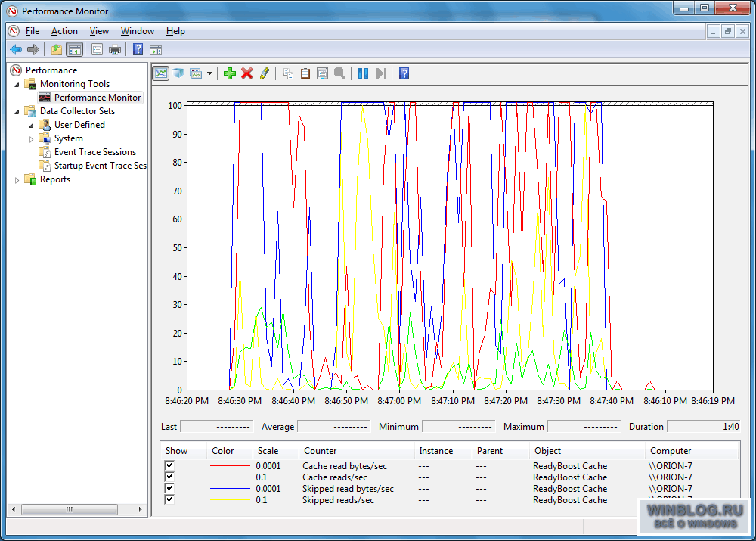Viewport: 756px width, 541px height.
Task: Open the graph Properties icon
Action: tap(322, 73)
